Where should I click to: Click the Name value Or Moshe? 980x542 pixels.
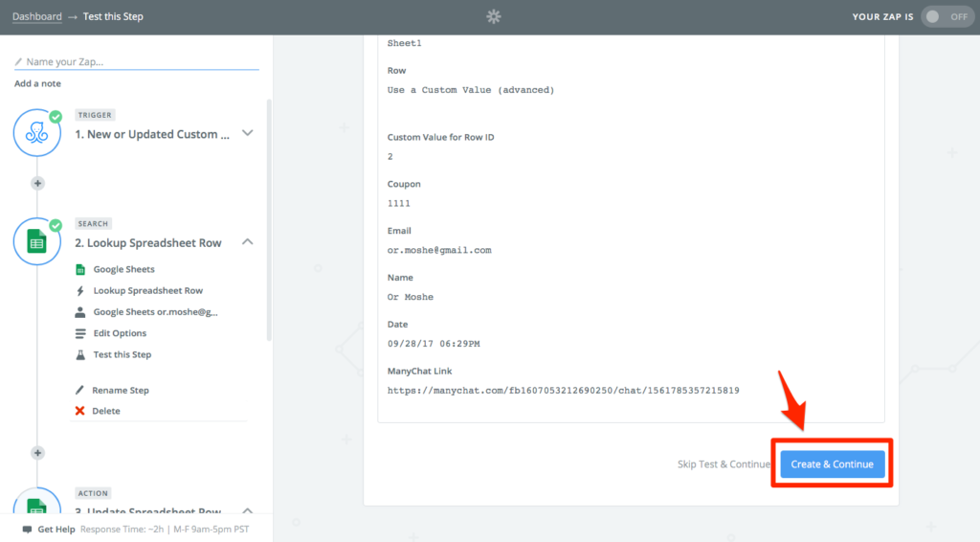tap(410, 297)
